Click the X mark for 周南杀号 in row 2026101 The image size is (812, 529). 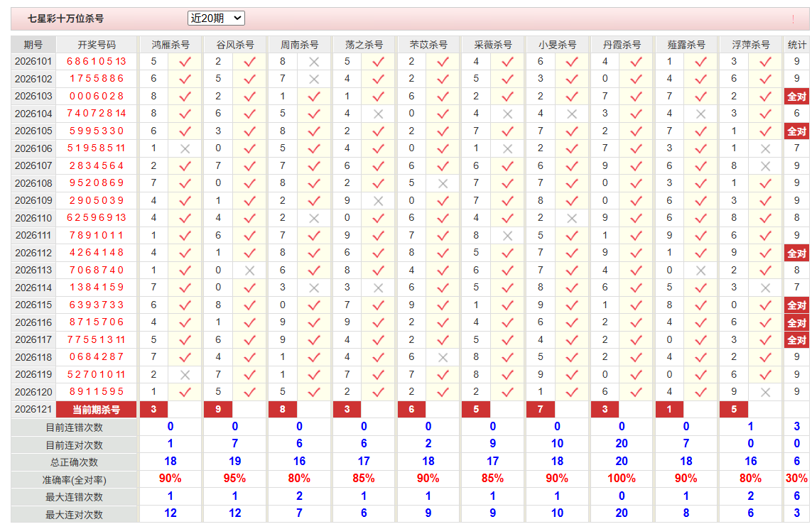(314, 62)
